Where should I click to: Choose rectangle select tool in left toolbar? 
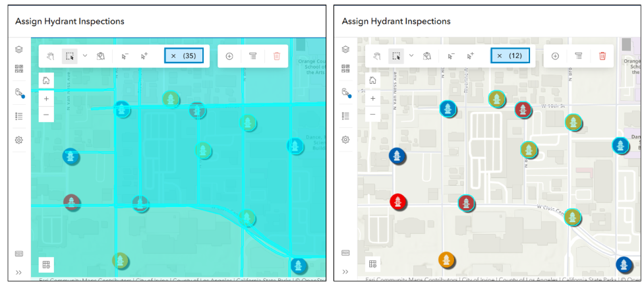pos(70,56)
